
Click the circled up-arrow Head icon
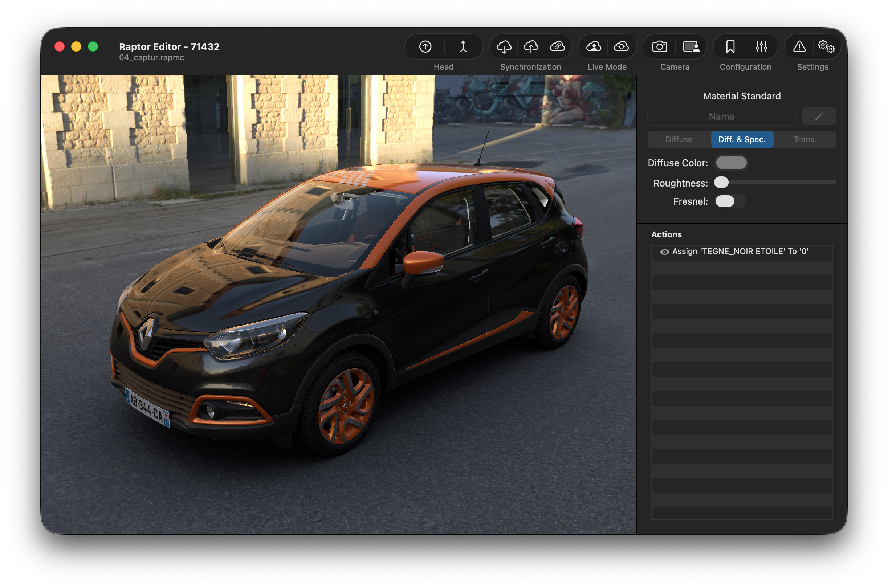pos(425,46)
